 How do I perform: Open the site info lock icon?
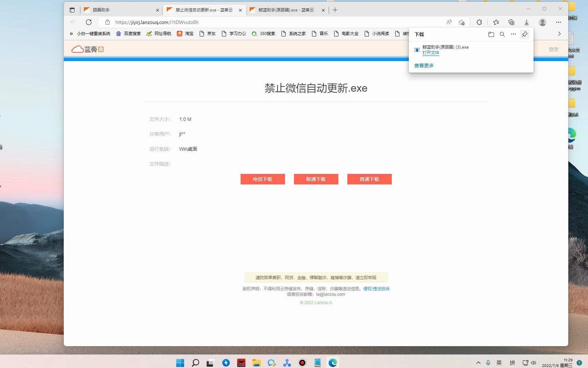[x=107, y=22]
